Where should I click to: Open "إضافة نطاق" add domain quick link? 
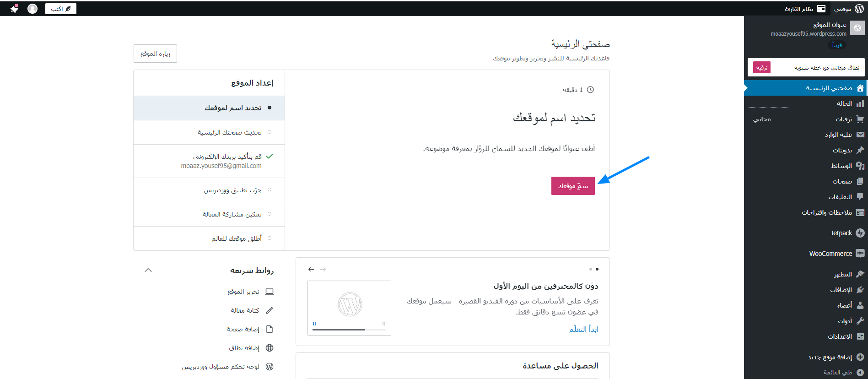tap(251, 348)
